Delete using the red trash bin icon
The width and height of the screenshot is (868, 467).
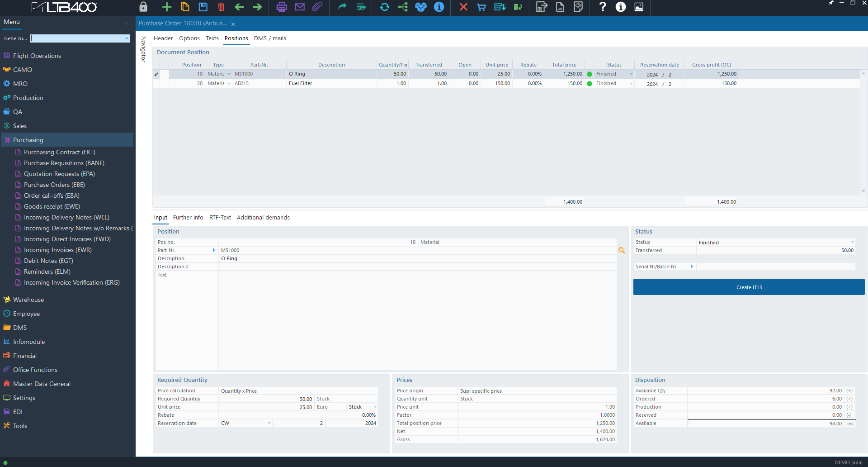[x=221, y=7]
